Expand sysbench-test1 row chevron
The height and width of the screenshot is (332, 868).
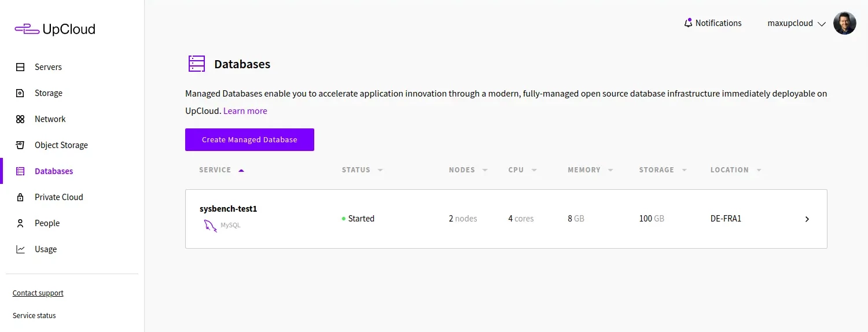tap(807, 219)
